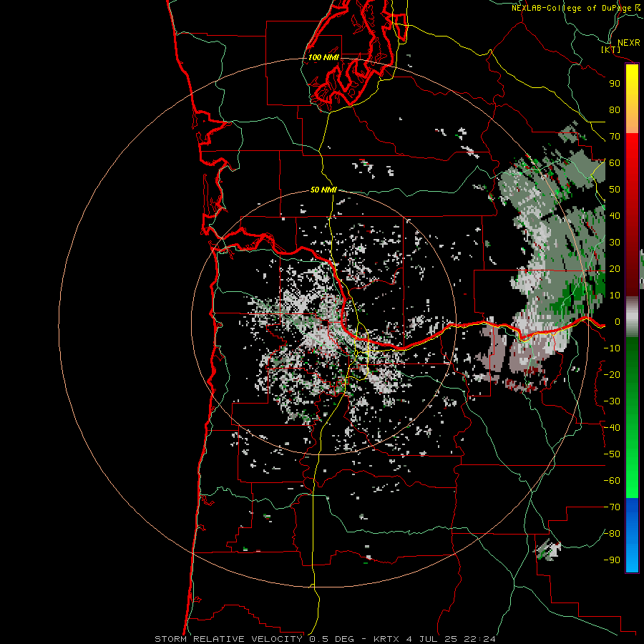The width and height of the screenshot is (644, 644).
Task: Click the light blue segment near -90
Action: [632, 560]
